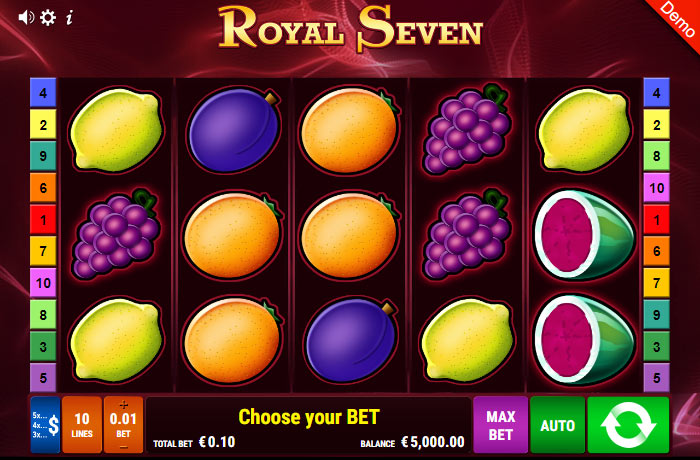Select payline 4 on the left side
This screenshot has height=460, width=700.
43,93
